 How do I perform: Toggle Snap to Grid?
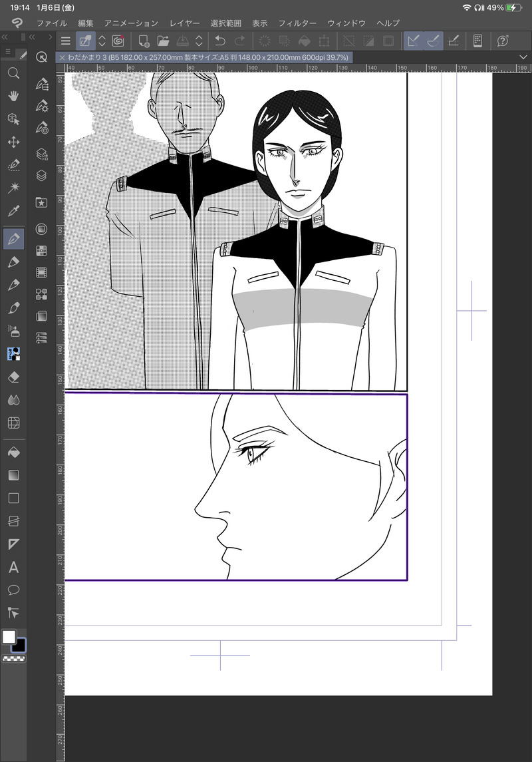[x=454, y=41]
